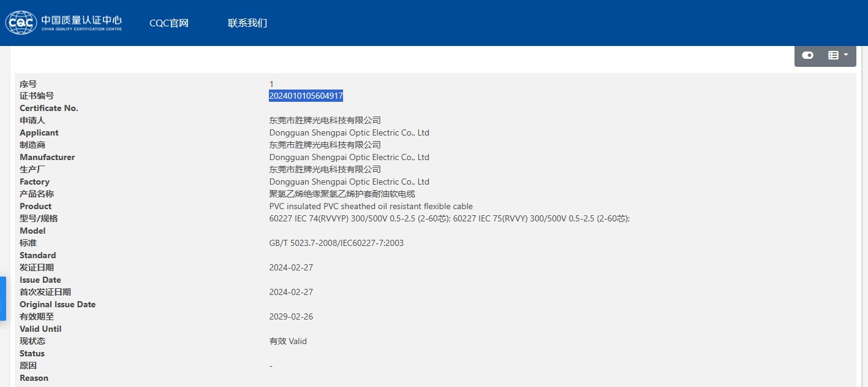
Task: Click the PVC insulated product description
Action: 371,207
